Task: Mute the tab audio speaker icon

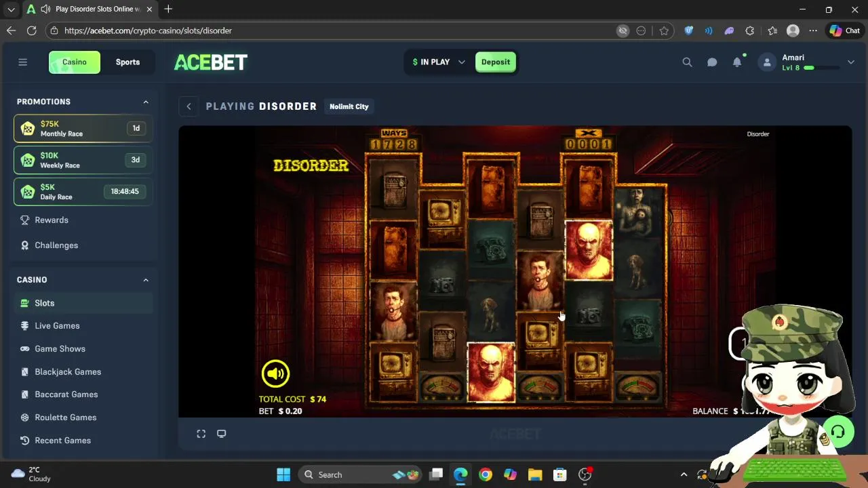Action: (45, 9)
